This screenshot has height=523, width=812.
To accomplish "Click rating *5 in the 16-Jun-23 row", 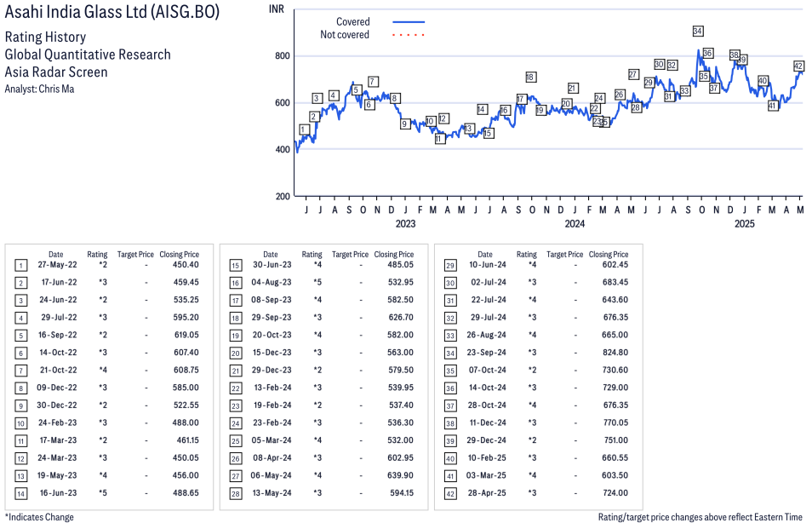I will coord(103,493).
